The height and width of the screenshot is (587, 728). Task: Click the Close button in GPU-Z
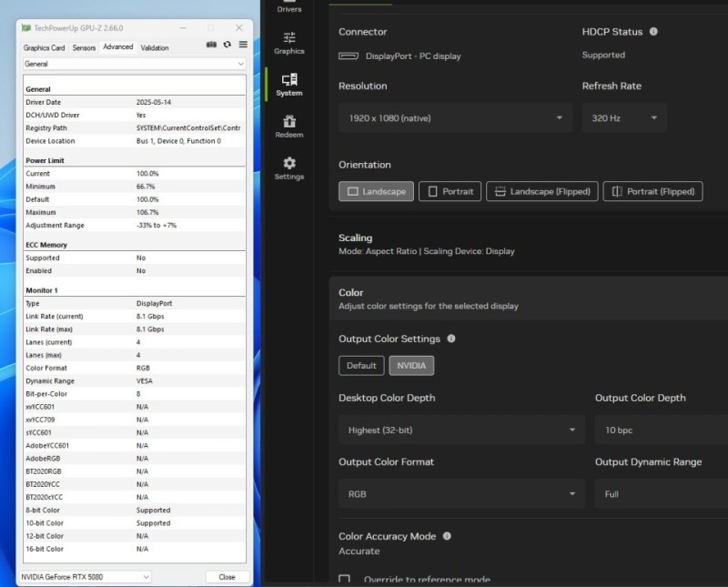[x=227, y=577]
